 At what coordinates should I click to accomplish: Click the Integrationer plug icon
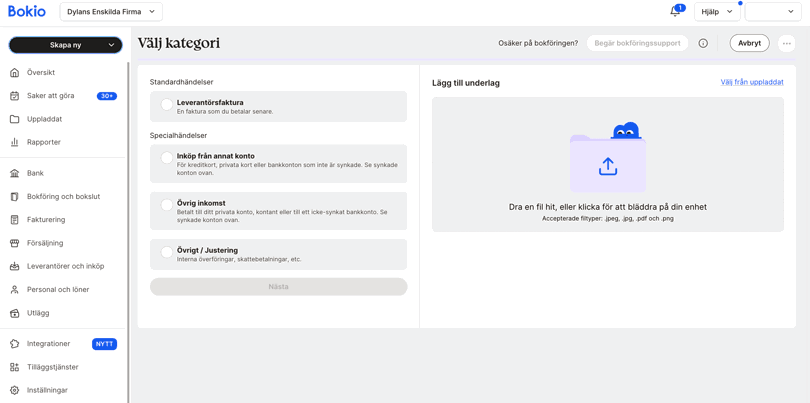(15, 344)
